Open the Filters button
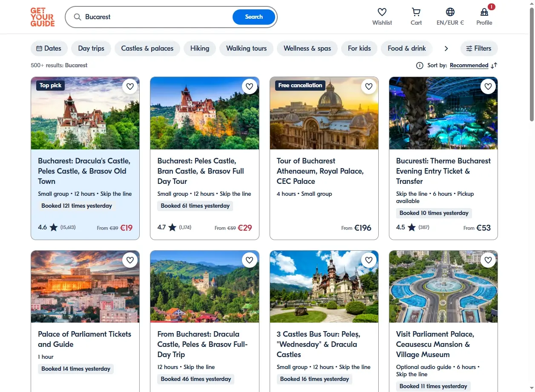Screen dimensions: 535x392 tap(479, 49)
